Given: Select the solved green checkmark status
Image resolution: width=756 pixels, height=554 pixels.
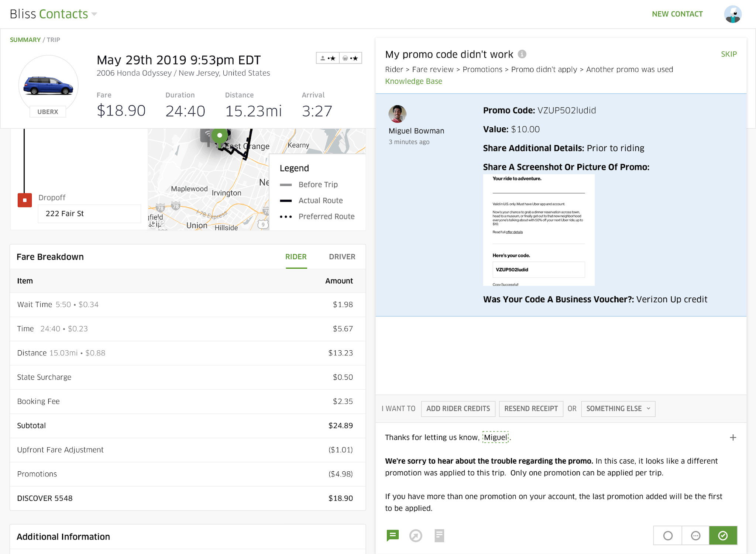Looking at the screenshot, I should point(723,536).
